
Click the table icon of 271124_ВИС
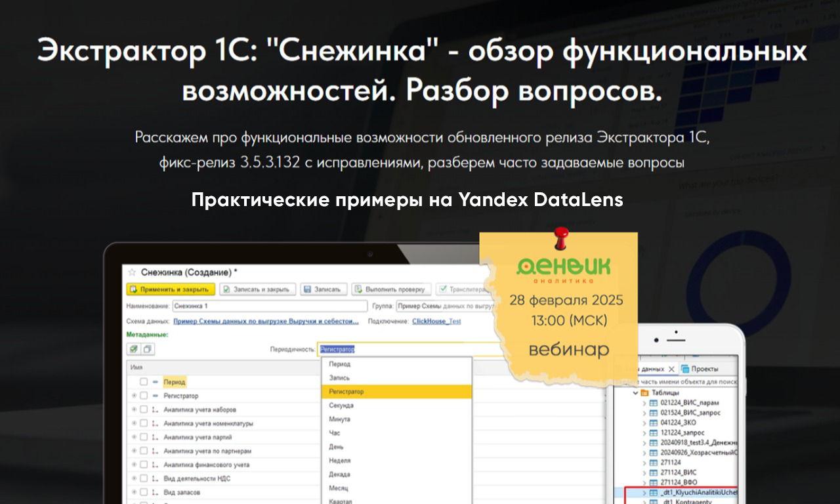tap(654, 472)
